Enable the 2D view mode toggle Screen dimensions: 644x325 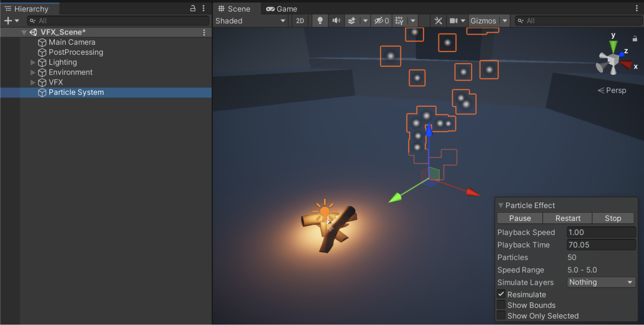tap(300, 21)
